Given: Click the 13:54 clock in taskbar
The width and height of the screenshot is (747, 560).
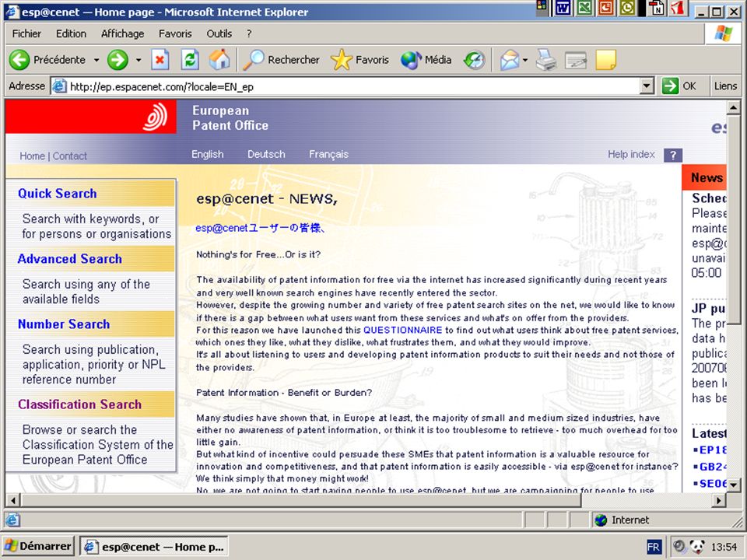Looking at the screenshot, I should pyautogui.click(x=724, y=547).
